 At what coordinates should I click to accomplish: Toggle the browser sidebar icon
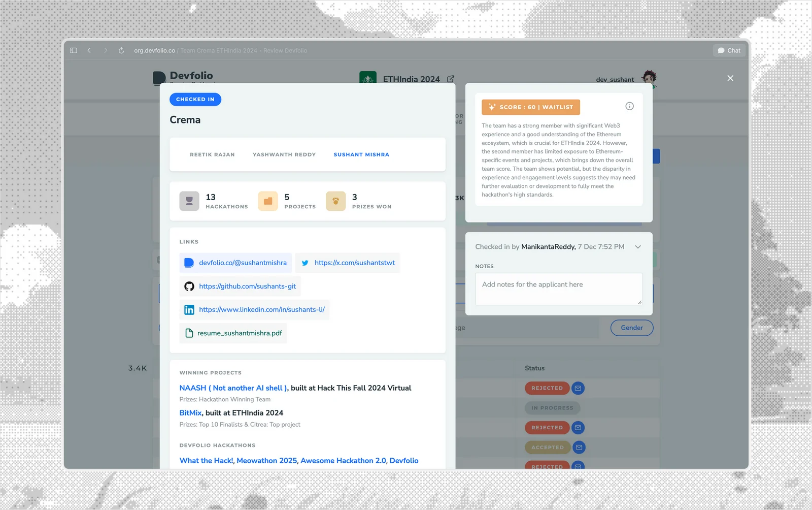tap(74, 50)
